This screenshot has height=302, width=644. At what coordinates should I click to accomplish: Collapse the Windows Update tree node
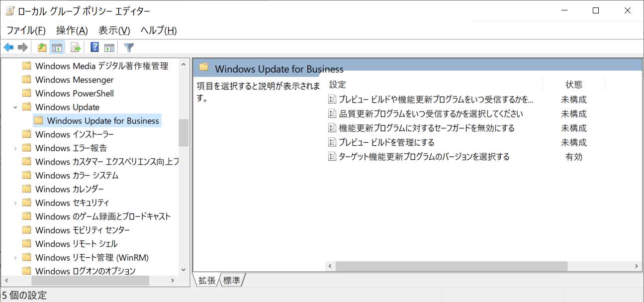(x=15, y=107)
